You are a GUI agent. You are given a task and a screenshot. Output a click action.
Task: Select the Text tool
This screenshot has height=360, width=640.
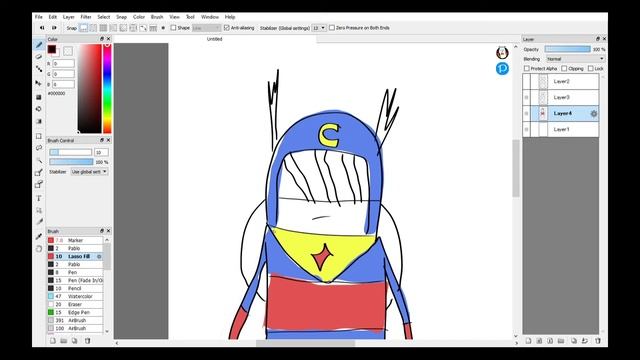click(x=39, y=198)
